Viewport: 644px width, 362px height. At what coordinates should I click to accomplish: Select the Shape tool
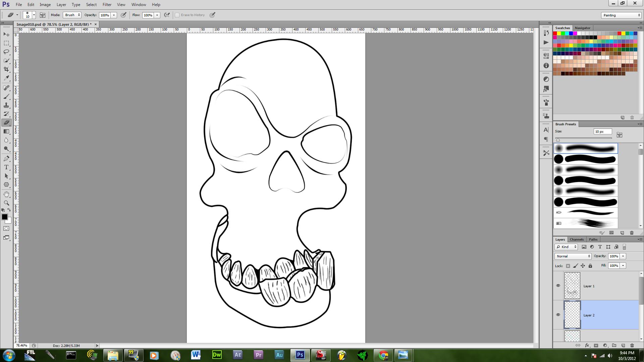[6, 185]
